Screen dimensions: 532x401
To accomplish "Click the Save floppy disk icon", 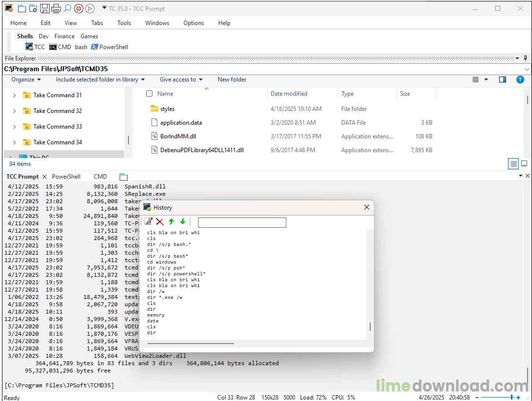I will point(45,8).
